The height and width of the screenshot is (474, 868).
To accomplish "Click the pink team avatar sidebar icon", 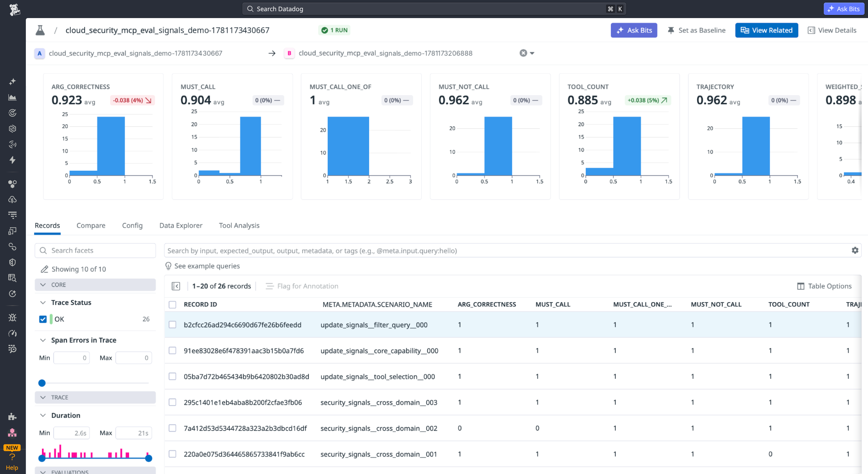I will (12, 433).
